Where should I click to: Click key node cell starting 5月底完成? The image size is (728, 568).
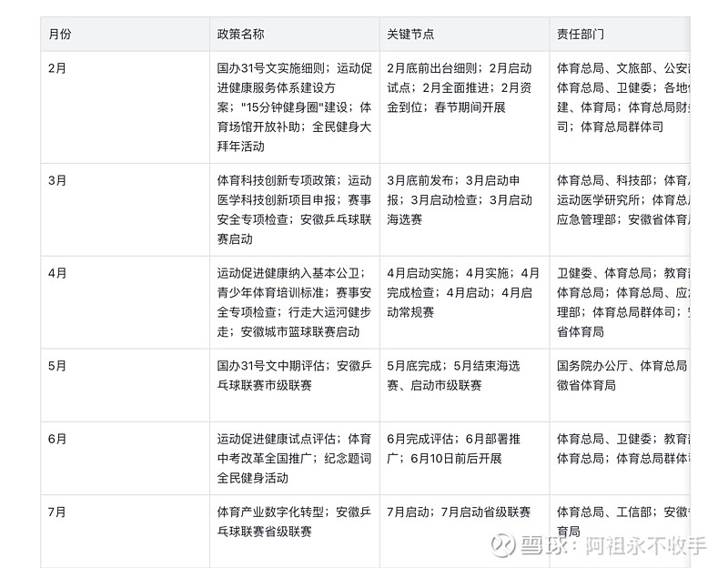click(464, 385)
